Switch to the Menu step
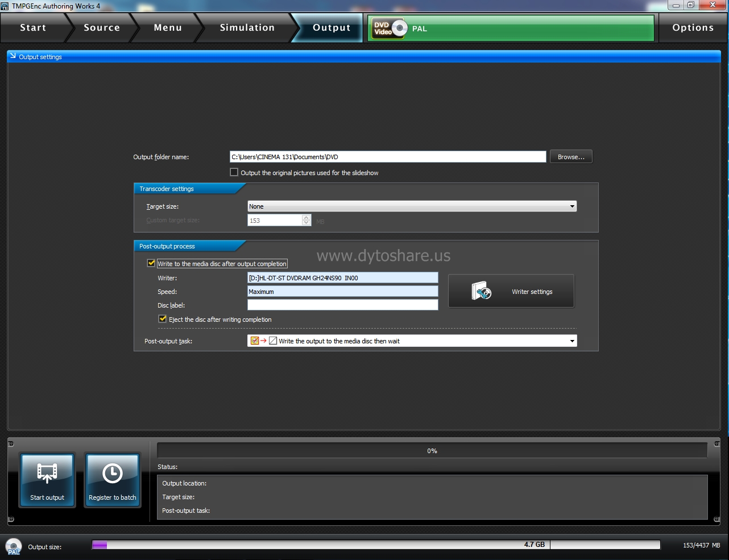729x560 pixels. [168, 27]
